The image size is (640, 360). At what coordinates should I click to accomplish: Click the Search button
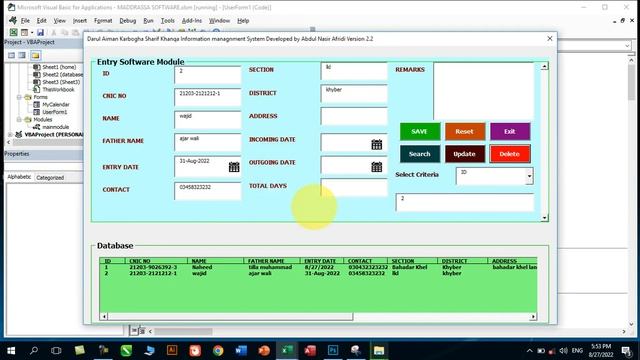(420, 154)
